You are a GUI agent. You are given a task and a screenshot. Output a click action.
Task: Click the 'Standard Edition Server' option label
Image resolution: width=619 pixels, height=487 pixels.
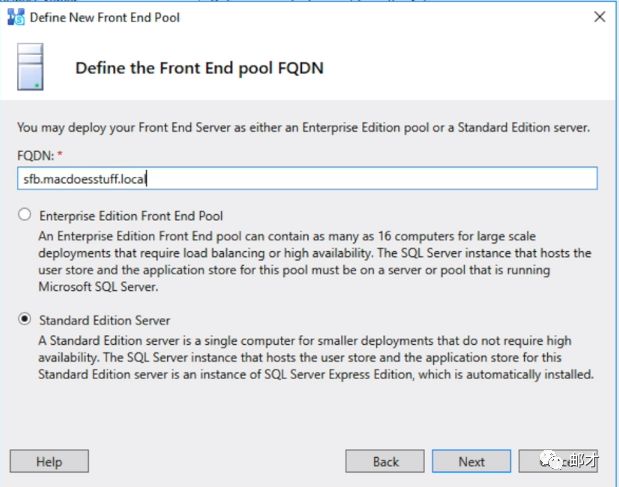105,320
